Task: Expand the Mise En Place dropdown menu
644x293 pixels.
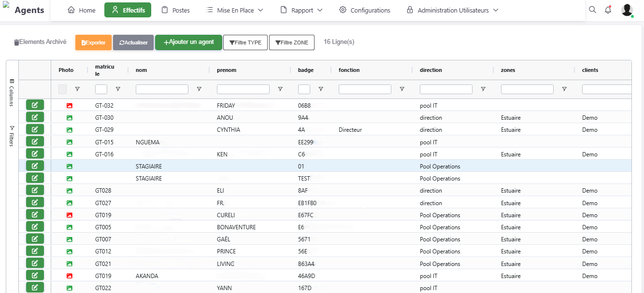Action: tap(235, 10)
